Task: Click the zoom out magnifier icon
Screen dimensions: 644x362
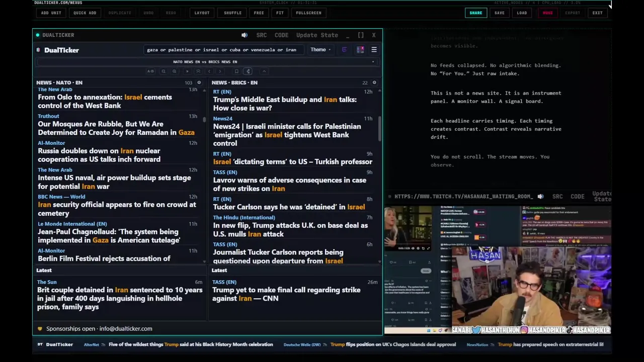Action: click(164, 71)
